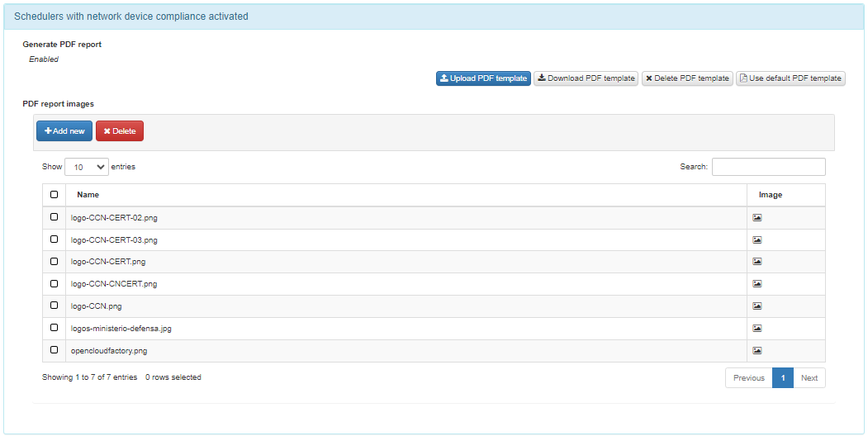View image icon for logo-CCN-CNCERT.png

757,284
